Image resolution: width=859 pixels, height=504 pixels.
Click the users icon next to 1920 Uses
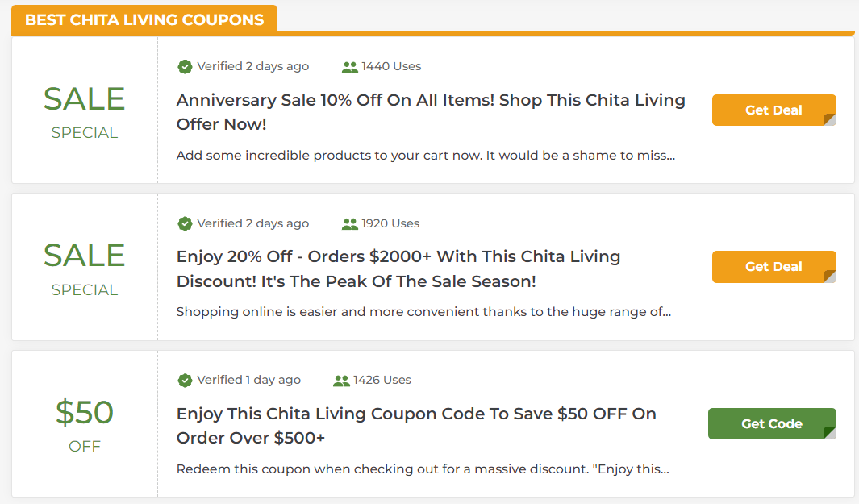349,223
